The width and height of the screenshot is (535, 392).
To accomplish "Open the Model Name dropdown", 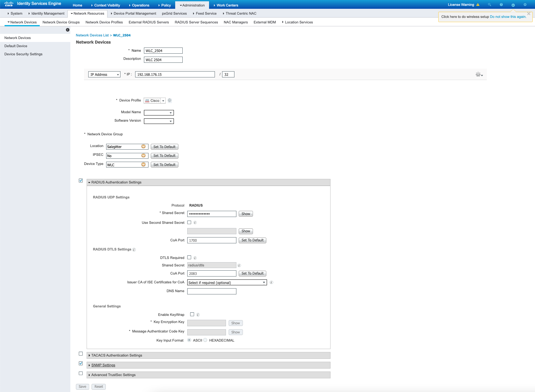I will coord(159,113).
